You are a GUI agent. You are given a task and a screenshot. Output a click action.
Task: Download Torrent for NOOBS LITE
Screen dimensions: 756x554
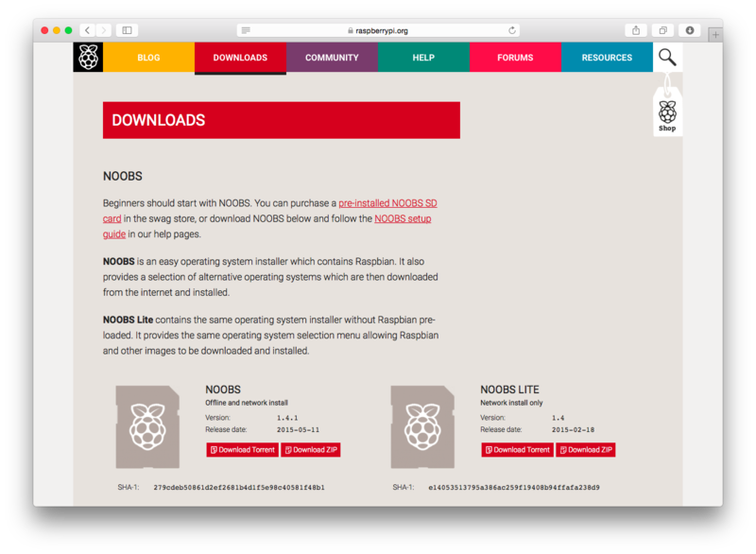point(517,450)
